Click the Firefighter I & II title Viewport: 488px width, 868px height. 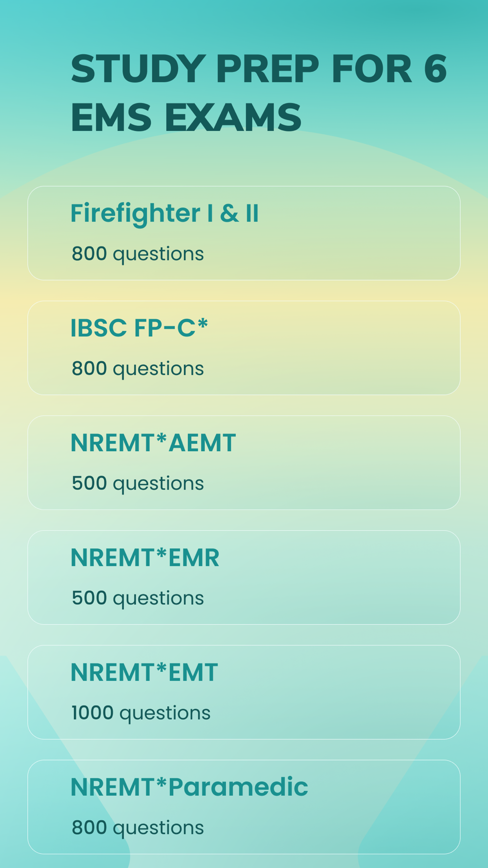pos(164,214)
